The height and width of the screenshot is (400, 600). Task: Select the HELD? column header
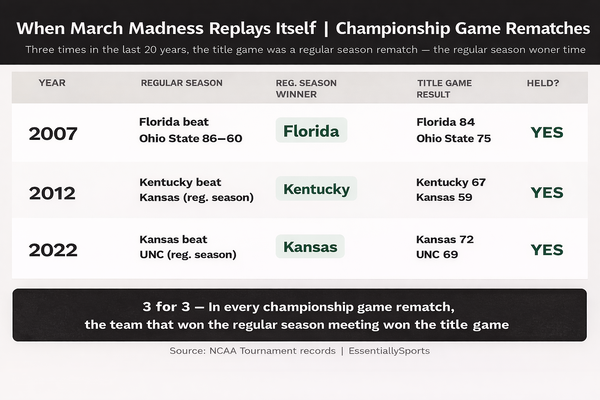click(544, 82)
